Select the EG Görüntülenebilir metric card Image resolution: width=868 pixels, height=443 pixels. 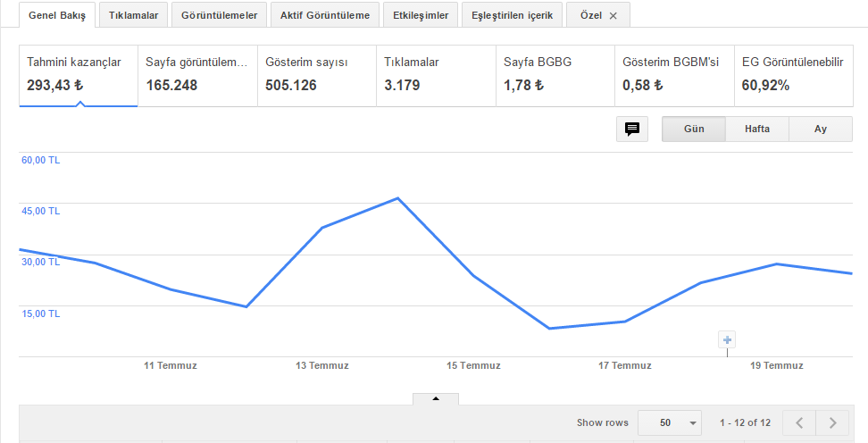pyautogui.click(x=794, y=76)
